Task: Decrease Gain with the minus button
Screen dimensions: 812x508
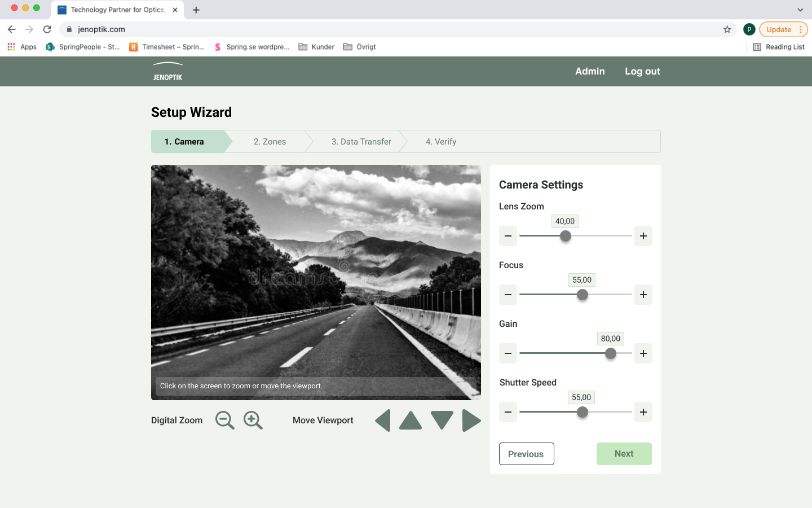Action: [508, 353]
